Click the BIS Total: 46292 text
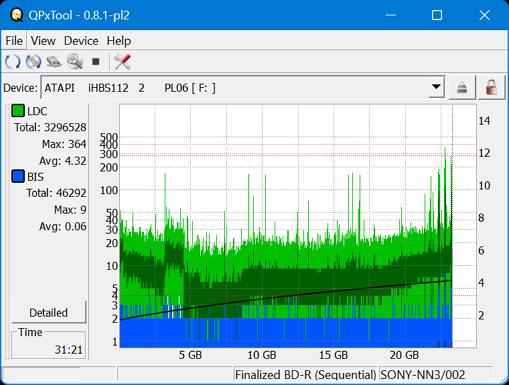This screenshot has height=385, width=509. [x=56, y=193]
